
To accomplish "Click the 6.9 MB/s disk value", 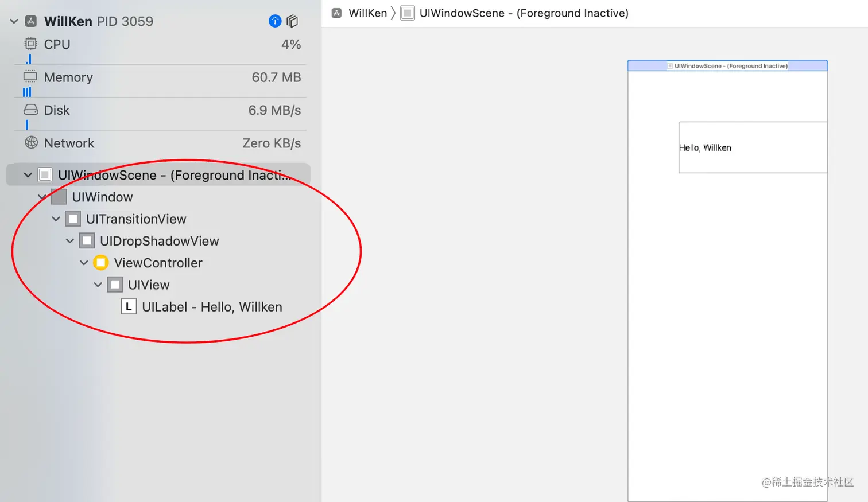I will pyautogui.click(x=274, y=110).
